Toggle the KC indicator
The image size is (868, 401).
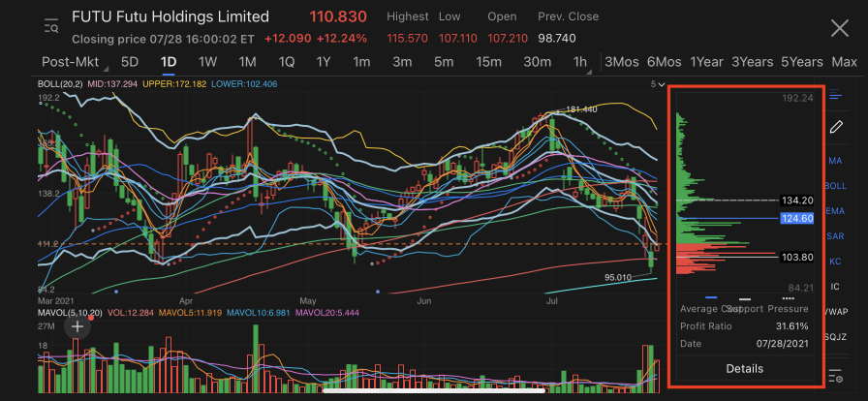tap(835, 262)
